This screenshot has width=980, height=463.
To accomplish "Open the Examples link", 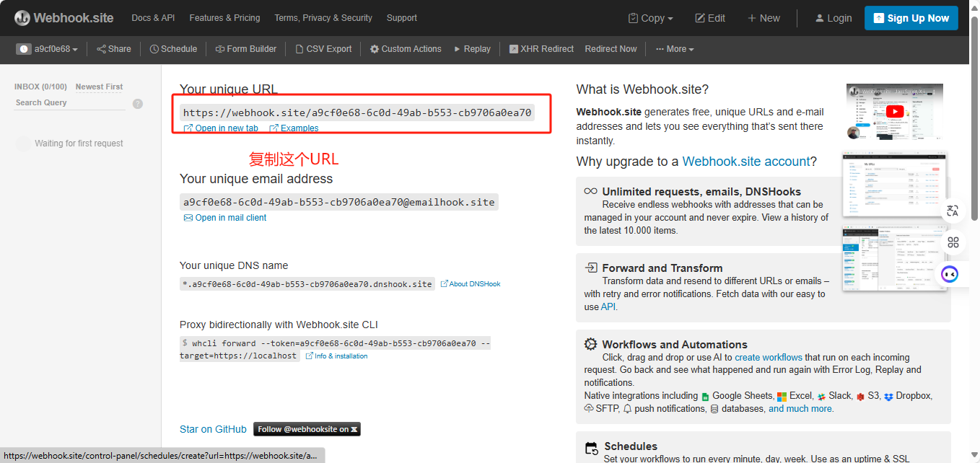I will coord(294,128).
